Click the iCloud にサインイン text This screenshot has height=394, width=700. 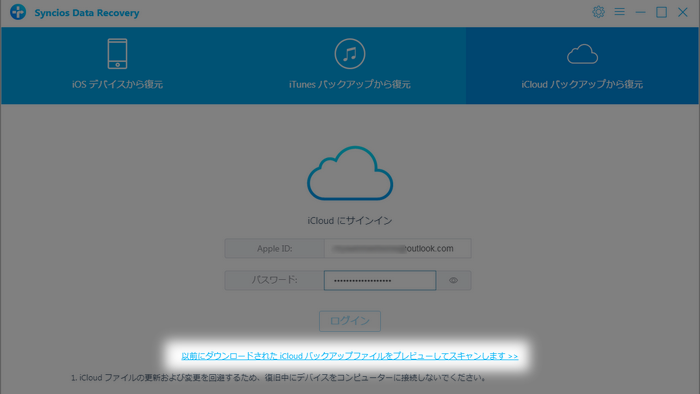350,221
